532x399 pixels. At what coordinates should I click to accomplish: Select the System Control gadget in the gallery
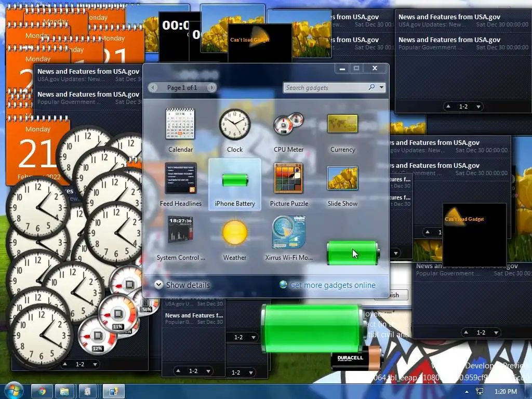(x=180, y=239)
